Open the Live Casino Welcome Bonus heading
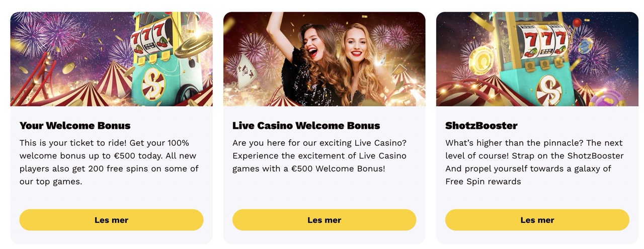The image size is (644, 249). click(306, 125)
